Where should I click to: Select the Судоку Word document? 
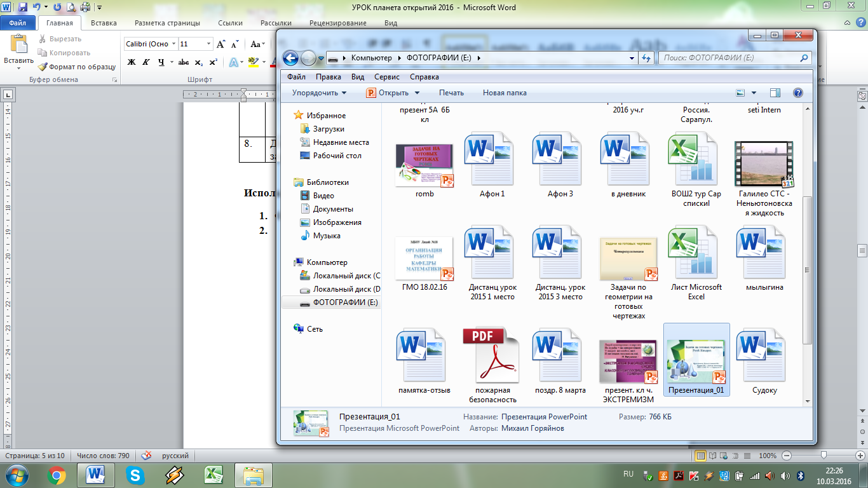(x=764, y=362)
